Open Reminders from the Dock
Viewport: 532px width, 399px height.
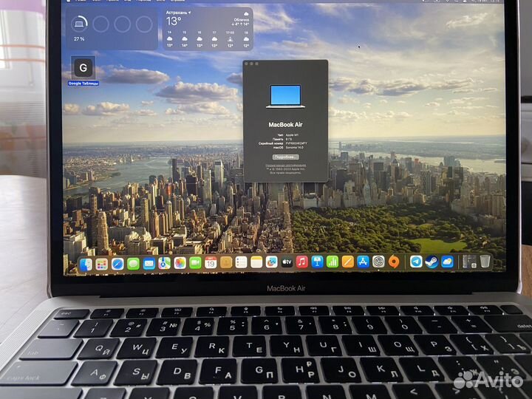(x=241, y=262)
